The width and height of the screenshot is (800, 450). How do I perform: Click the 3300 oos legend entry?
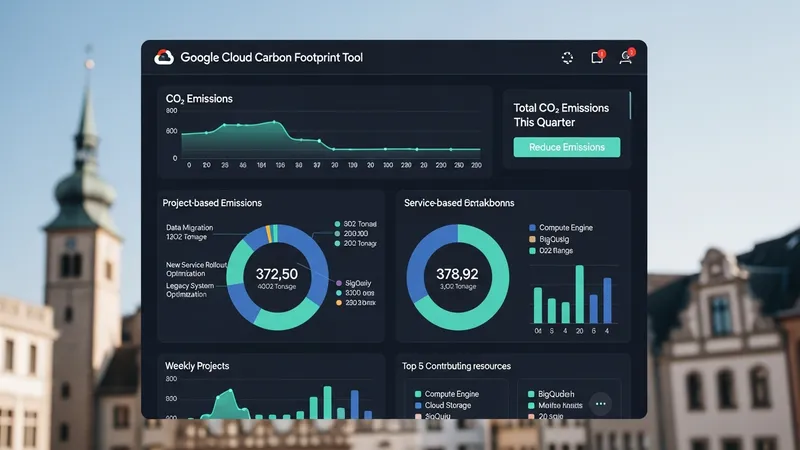[355, 293]
